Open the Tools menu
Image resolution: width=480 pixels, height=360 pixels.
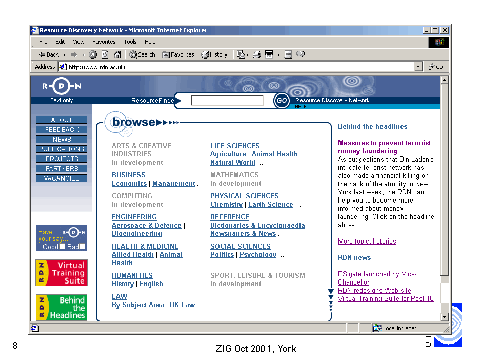pos(130,42)
